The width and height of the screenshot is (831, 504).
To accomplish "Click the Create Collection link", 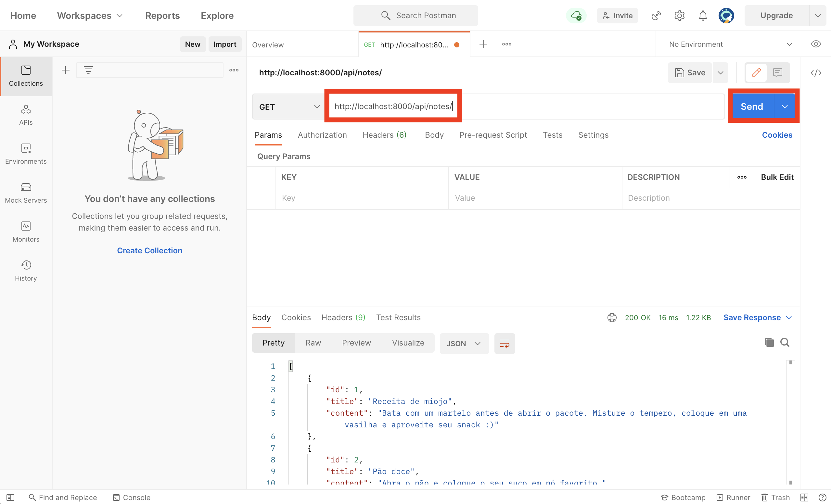I will (149, 250).
